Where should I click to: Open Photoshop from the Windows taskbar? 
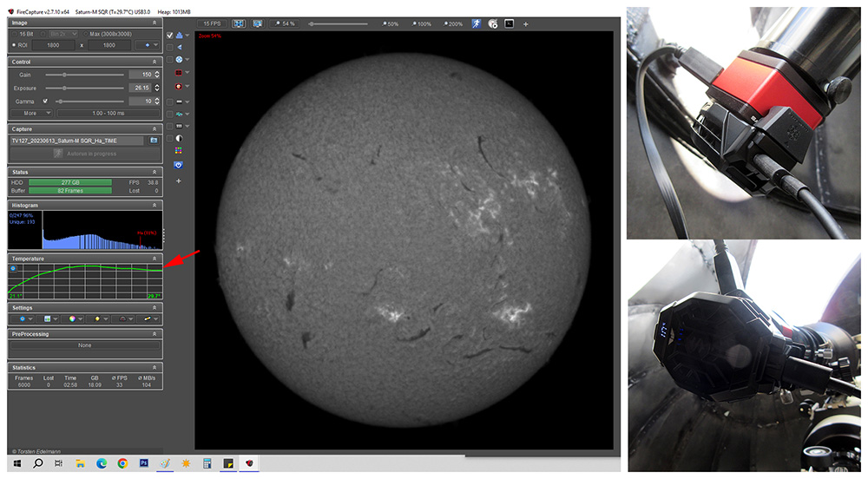click(x=143, y=464)
